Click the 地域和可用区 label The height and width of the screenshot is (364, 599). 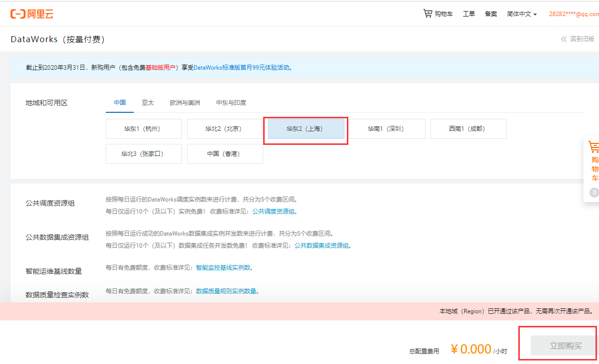(x=47, y=103)
